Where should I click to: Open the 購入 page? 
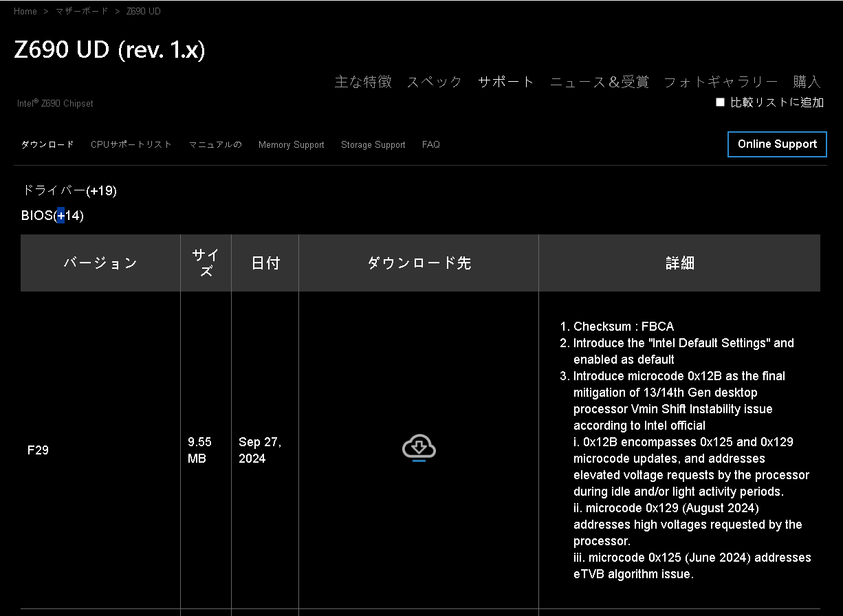pyautogui.click(x=806, y=81)
